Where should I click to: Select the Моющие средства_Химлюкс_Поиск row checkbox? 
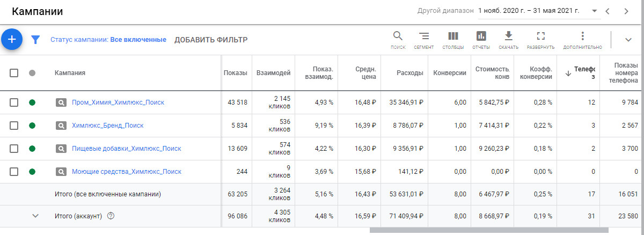14,172
